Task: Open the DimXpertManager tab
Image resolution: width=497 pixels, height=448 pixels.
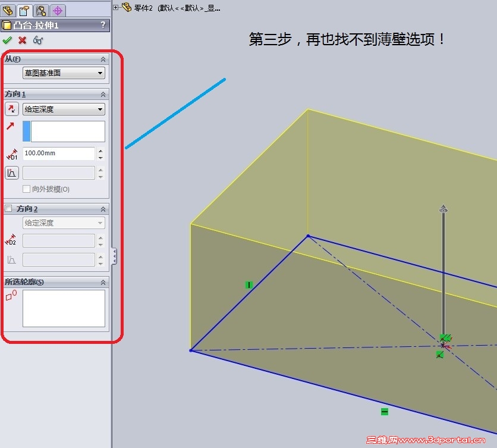Action: (x=58, y=11)
